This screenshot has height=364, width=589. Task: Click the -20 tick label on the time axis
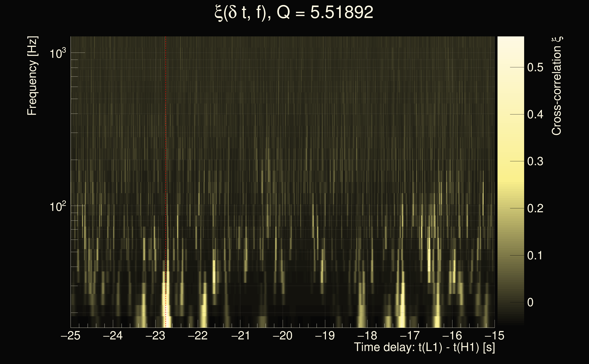[x=282, y=336]
